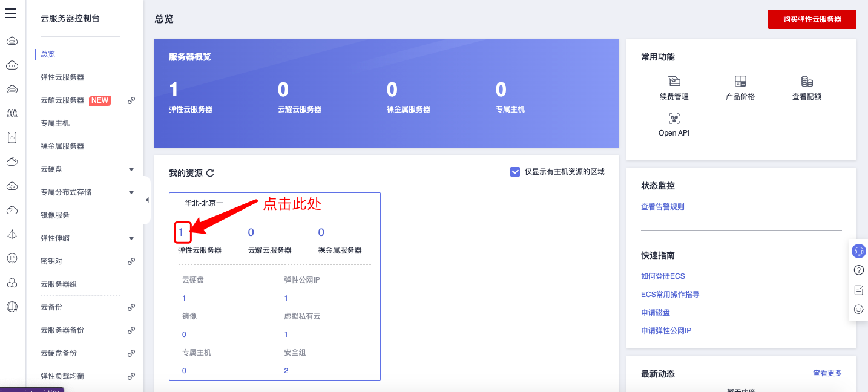The height and width of the screenshot is (392, 868).
Task: Click the link icon beside 云硬盘备份
Action: [x=131, y=353]
